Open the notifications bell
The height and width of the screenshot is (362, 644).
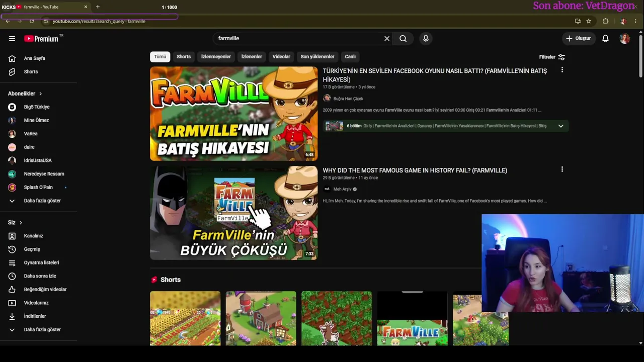pyautogui.click(x=605, y=38)
